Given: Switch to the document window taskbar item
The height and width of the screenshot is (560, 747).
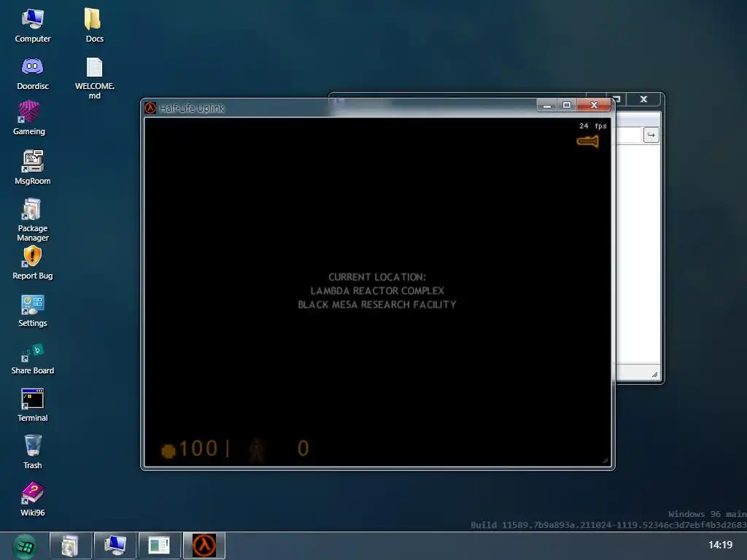Looking at the screenshot, I should pos(159,545).
